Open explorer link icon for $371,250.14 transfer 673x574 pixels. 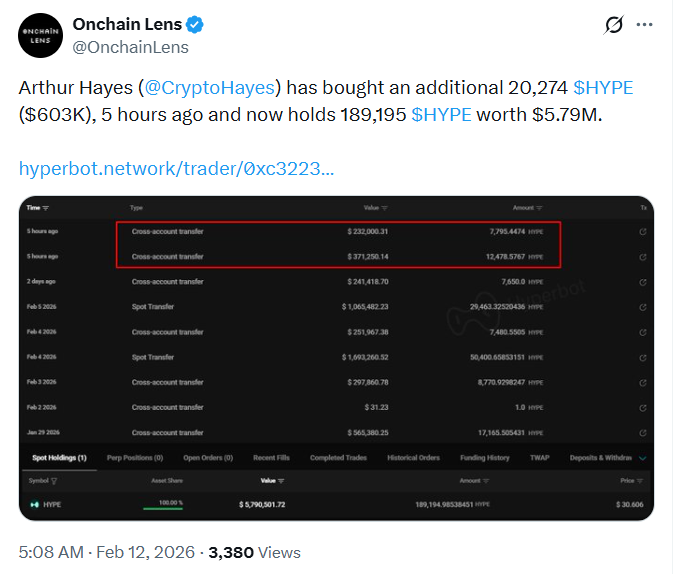(643, 257)
